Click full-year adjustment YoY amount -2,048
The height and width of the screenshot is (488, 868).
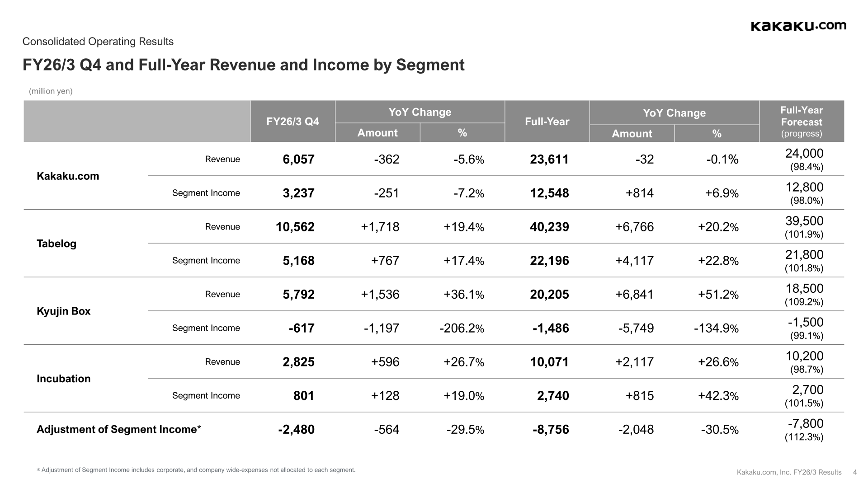tap(636, 429)
